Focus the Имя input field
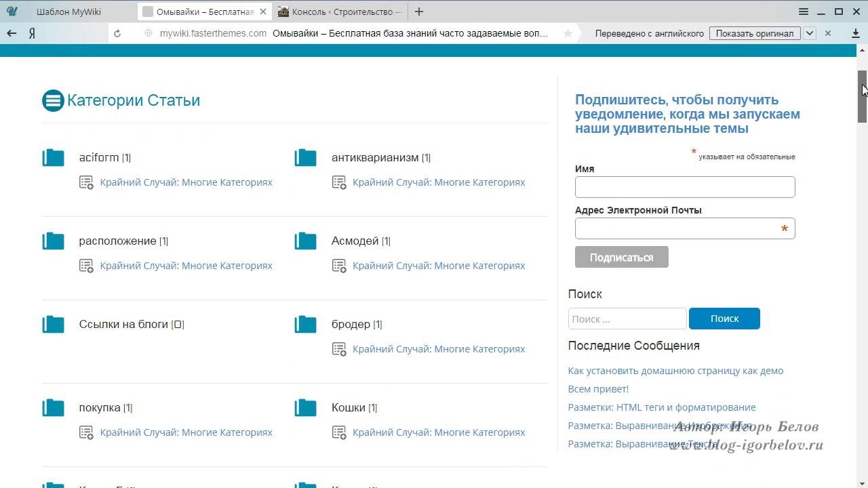This screenshot has width=868, height=488. (685, 187)
